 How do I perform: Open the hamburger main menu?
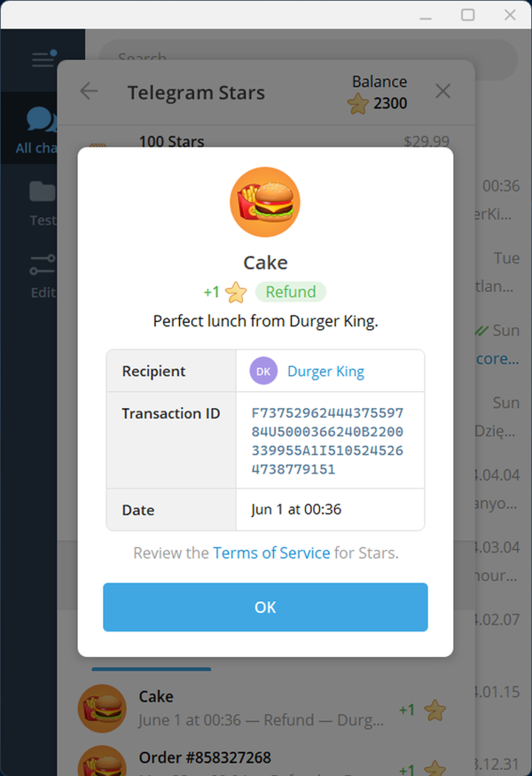(x=43, y=59)
